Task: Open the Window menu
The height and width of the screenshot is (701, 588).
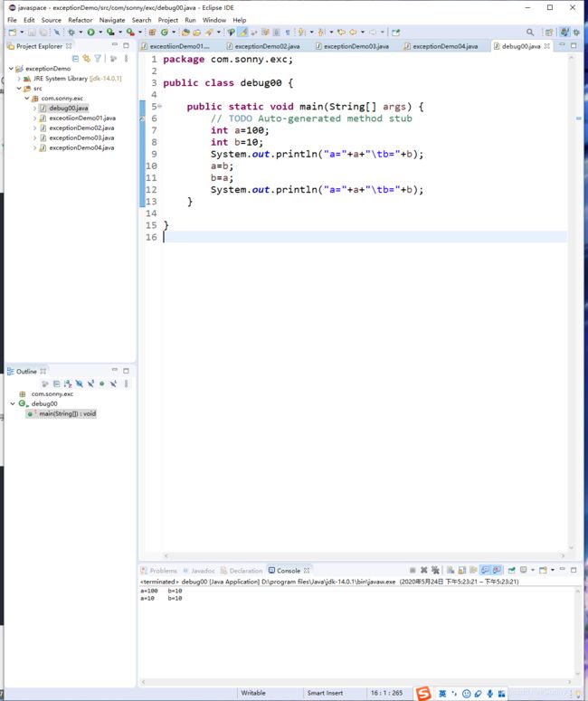Action: [x=214, y=20]
